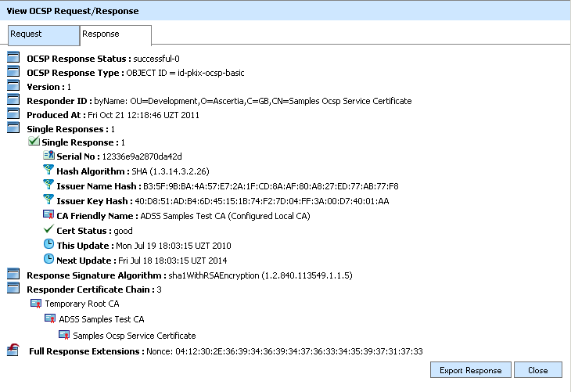Click the Issuer Key Hash icon

click(x=48, y=200)
